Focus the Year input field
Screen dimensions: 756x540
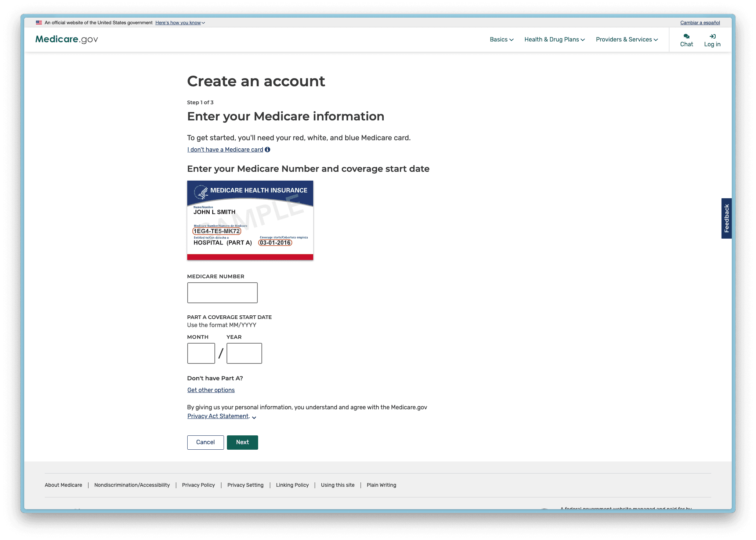tap(244, 353)
